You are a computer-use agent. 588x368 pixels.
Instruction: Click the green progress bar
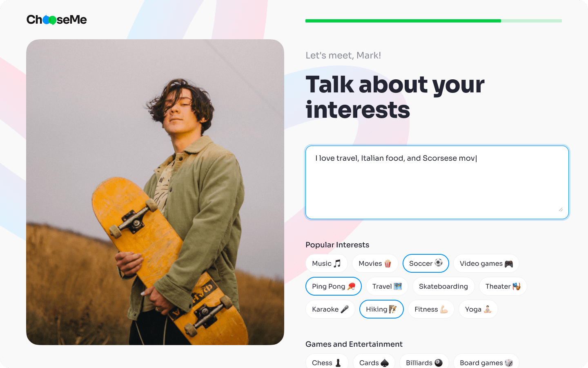[x=403, y=20]
